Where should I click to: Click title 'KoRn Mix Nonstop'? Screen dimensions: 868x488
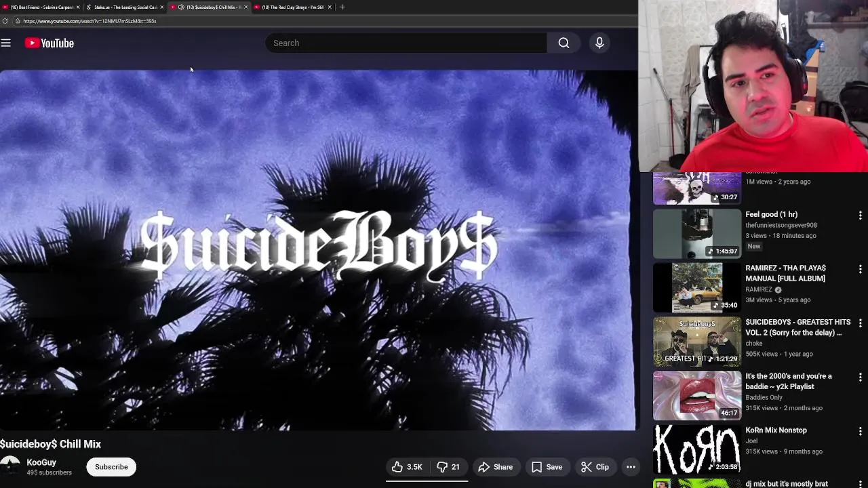tap(776, 430)
